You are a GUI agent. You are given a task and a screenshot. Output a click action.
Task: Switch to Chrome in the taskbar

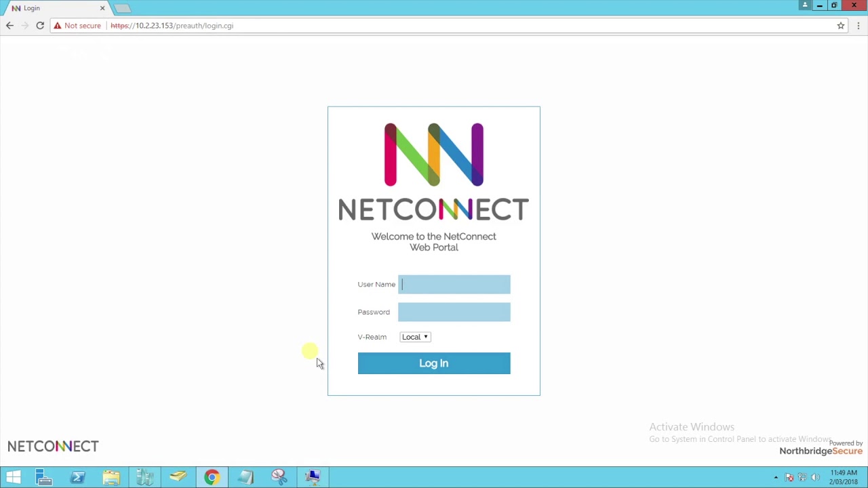click(212, 478)
